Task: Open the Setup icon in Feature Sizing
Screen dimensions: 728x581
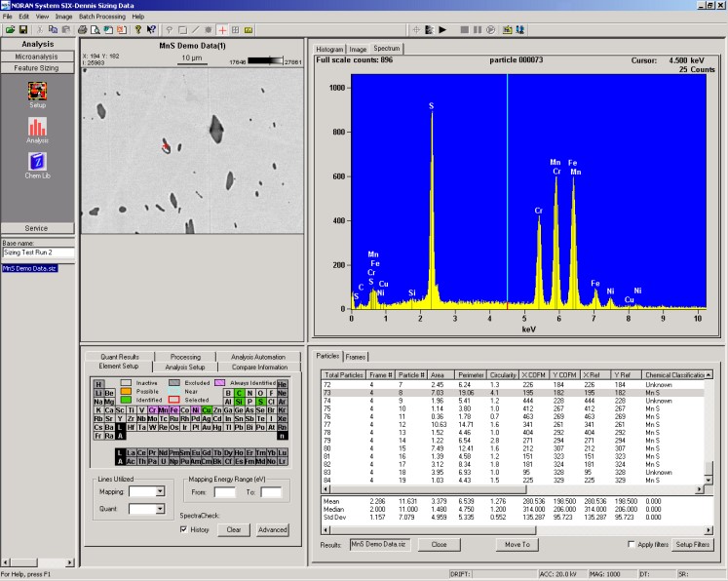Action: tap(37, 91)
